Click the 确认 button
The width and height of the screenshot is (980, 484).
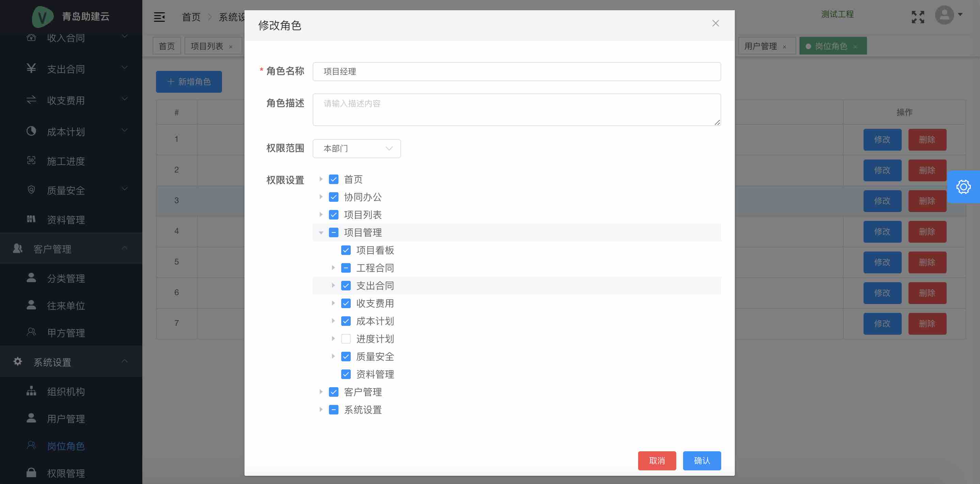click(701, 460)
